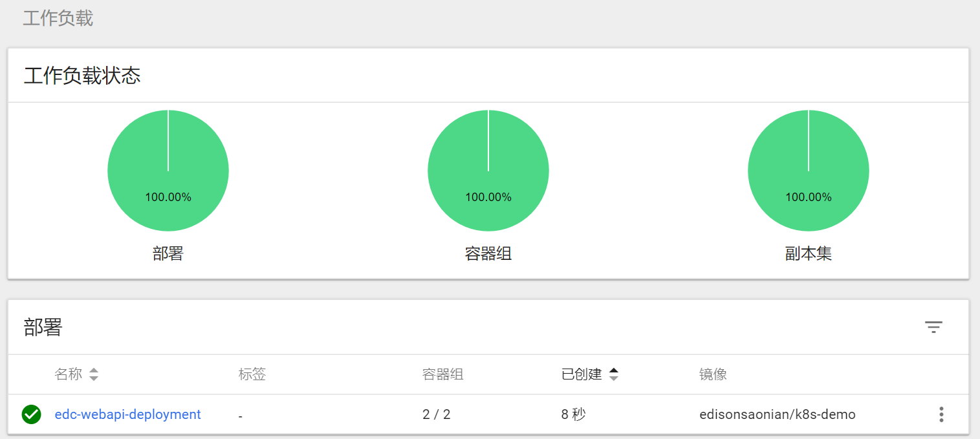Click the 工作负载 page title
Image resolution: width=980 pixels, height=439 pixels.
(x=58, y=18)
